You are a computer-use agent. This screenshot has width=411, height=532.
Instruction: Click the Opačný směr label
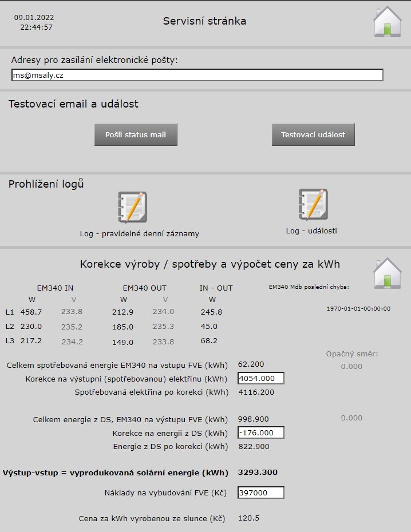352,354
